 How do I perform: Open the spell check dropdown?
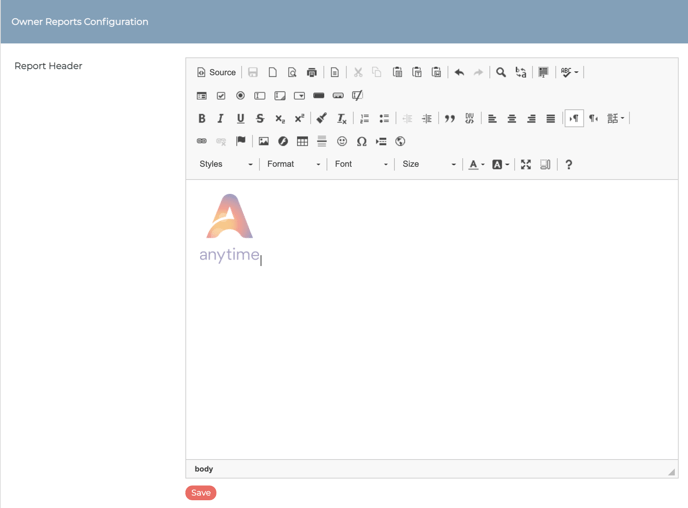click(570, 72)
